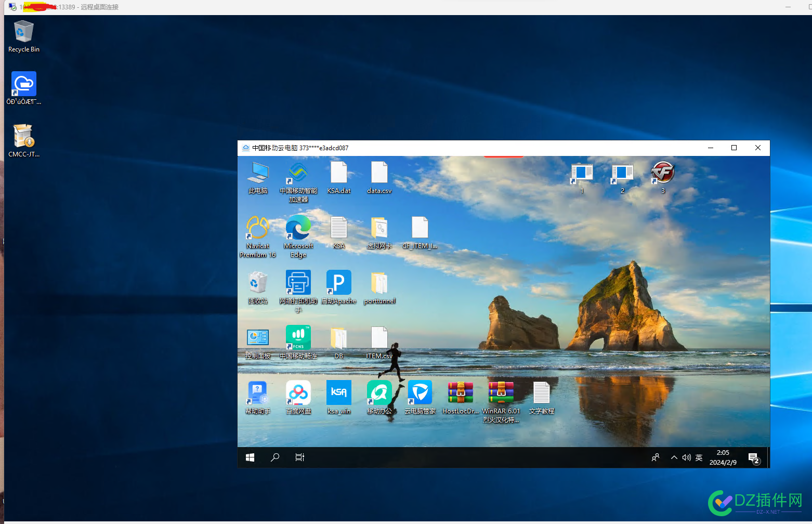Open the volume speaker tray icon
The height and width of the screenshot is (524, 812).
pyautogui.click(x=687, y=457)
